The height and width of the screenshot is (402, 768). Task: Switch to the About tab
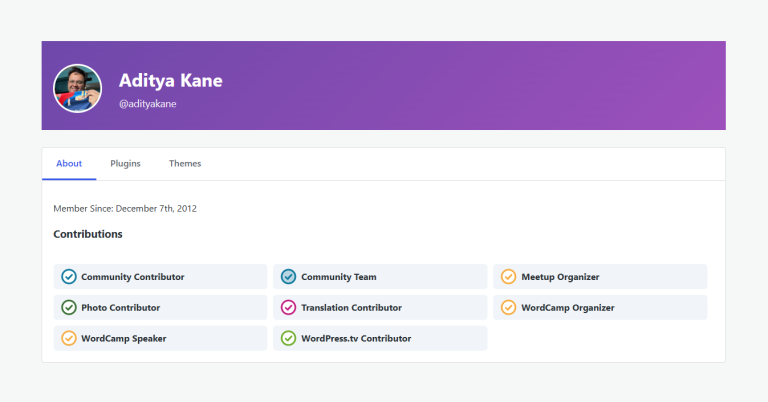click(69, 164)
